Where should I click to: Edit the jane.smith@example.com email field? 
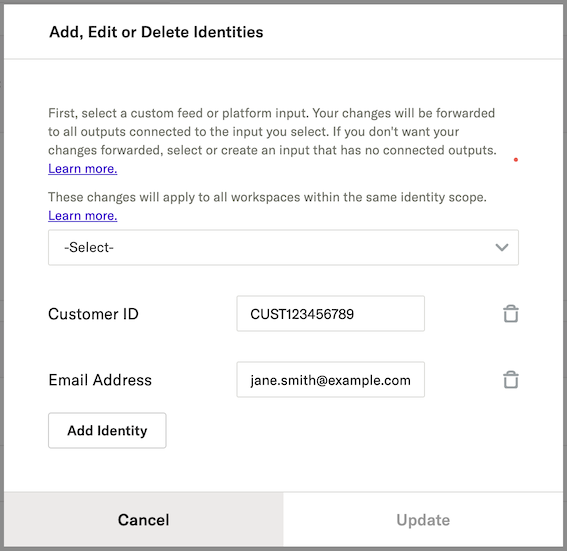(331, 380)
